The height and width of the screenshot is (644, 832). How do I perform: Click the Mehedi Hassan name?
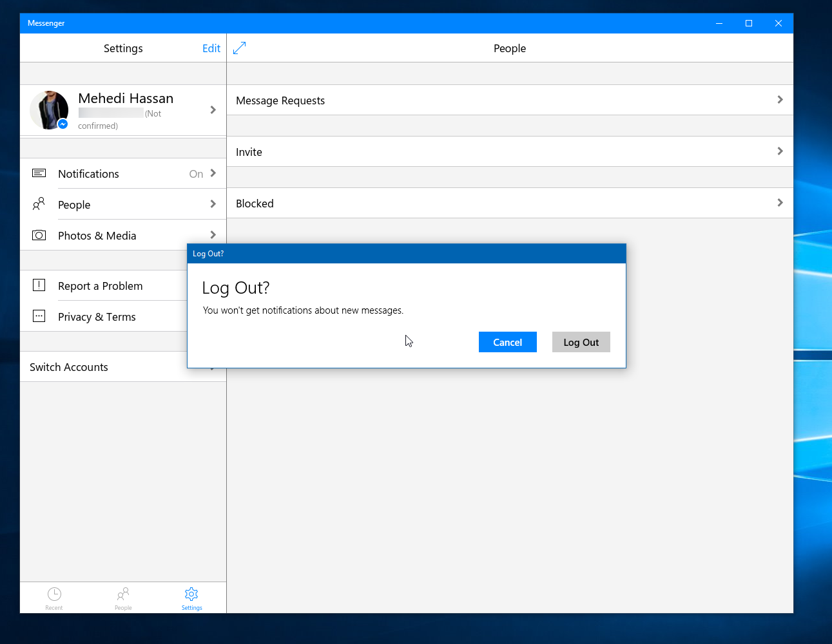[x=126, y=99]
